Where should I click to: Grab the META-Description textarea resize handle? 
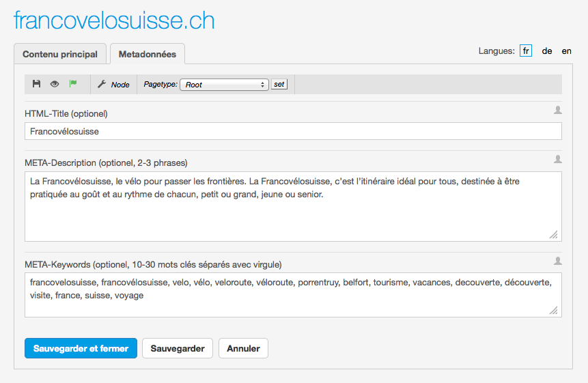553,234
